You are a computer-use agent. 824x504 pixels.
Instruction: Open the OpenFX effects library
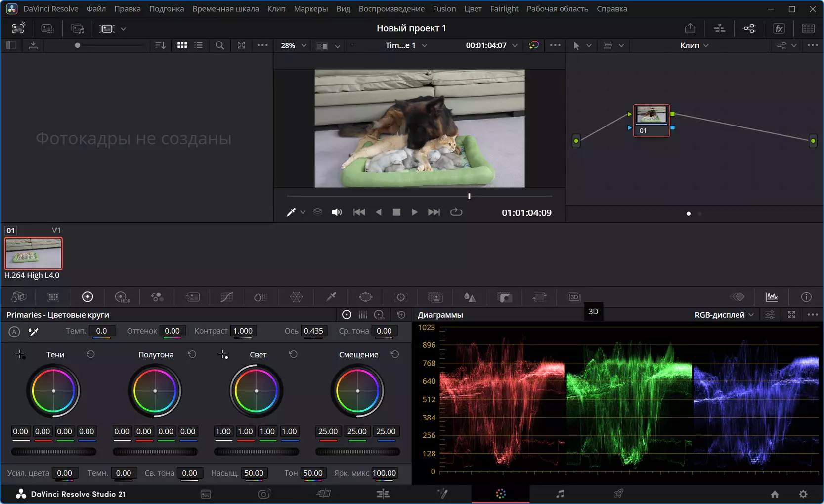click(779, 29)
